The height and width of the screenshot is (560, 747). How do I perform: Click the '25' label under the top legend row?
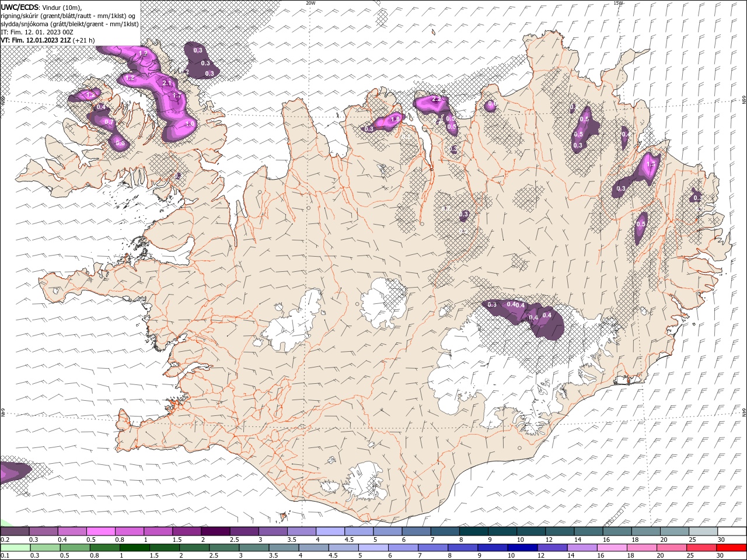tap(692, 540)
